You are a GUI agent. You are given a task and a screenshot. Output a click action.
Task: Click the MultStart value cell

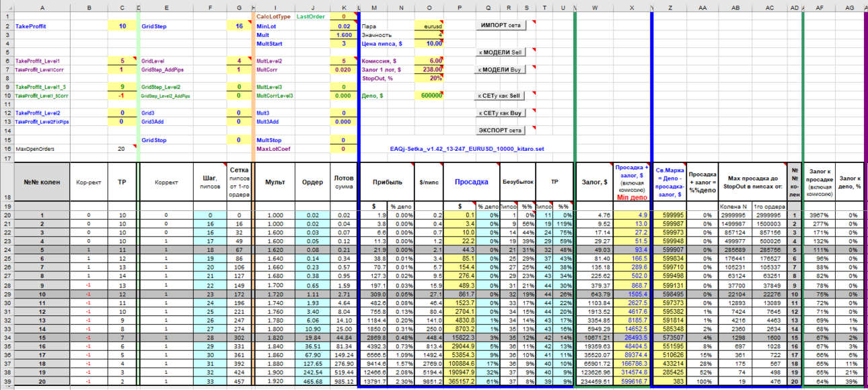click(344, 43)
